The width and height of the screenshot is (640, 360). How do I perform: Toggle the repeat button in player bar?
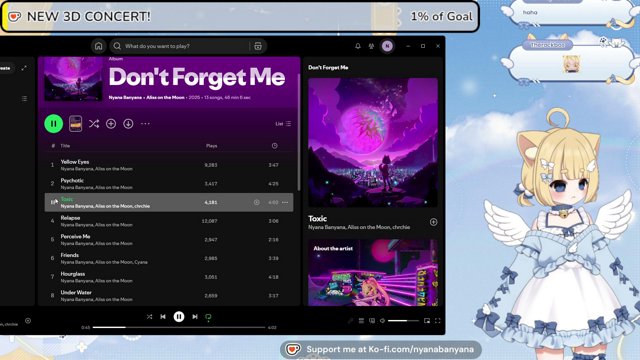208,317
